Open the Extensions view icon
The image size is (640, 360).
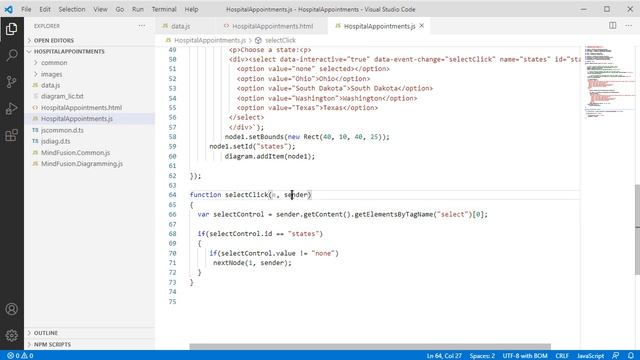[11, 135]
